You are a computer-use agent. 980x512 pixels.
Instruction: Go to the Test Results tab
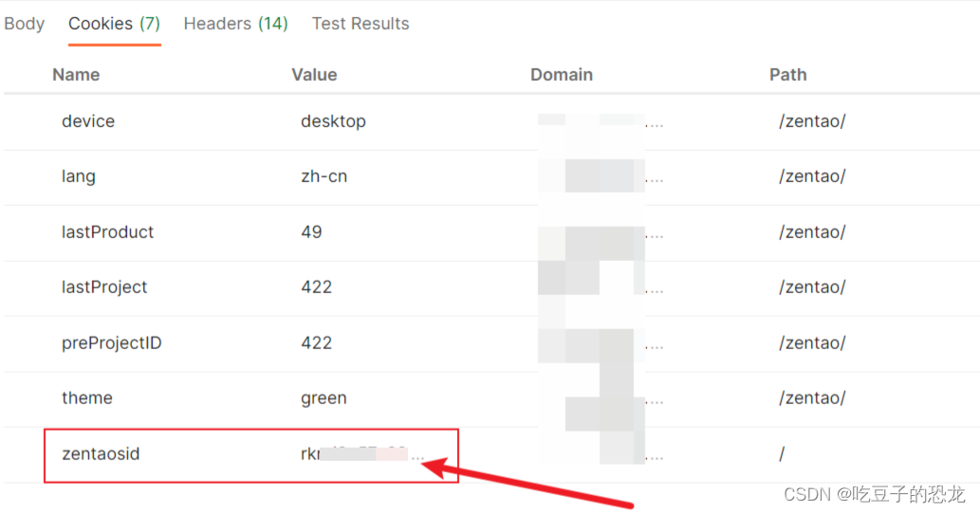tap(361, 24)
